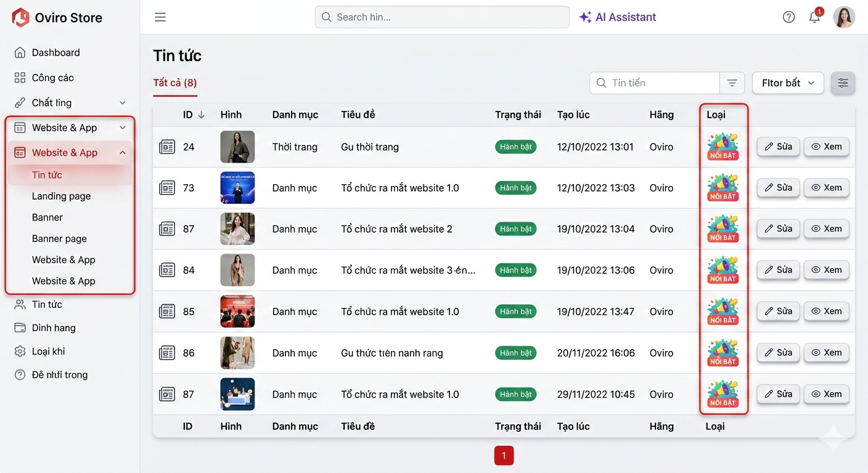868x473 pixels.
Task: Open the column settings sliders icon
Action: 843,83
